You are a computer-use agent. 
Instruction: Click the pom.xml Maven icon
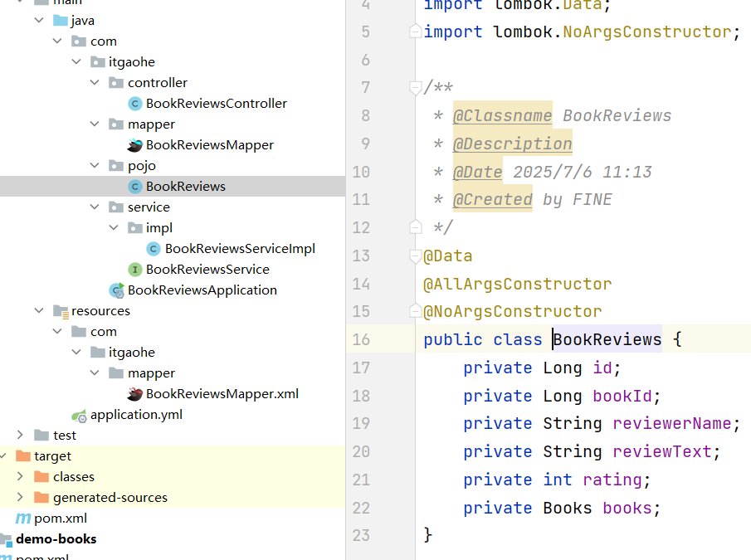[23, 519]
